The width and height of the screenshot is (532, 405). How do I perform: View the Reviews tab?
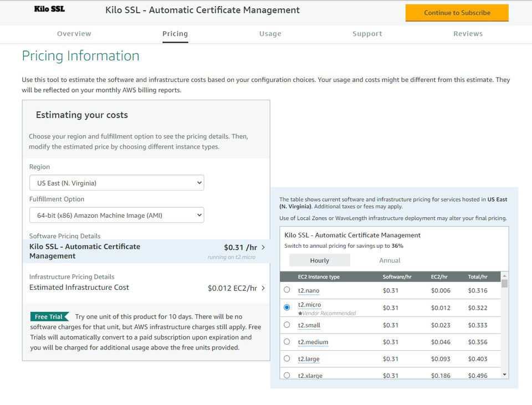(x=468, y=34)
